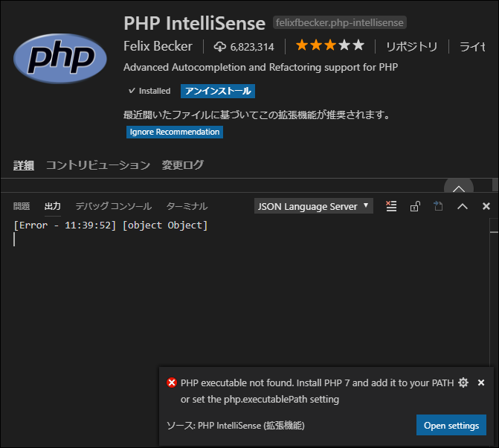Click the [Error - 11:39:52] output line
The image size is (499, 448).
pyautogui.click(x=110, y=225)
